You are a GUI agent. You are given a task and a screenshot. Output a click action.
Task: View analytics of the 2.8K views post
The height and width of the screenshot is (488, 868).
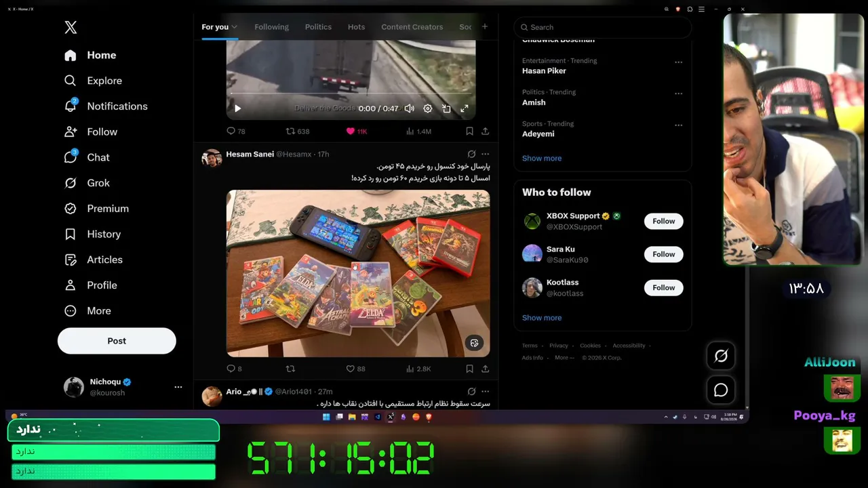click(418, 369)
